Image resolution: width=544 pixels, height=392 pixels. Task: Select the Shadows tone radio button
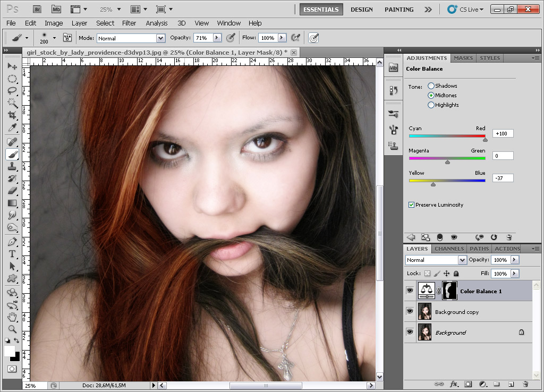point(431,86)
